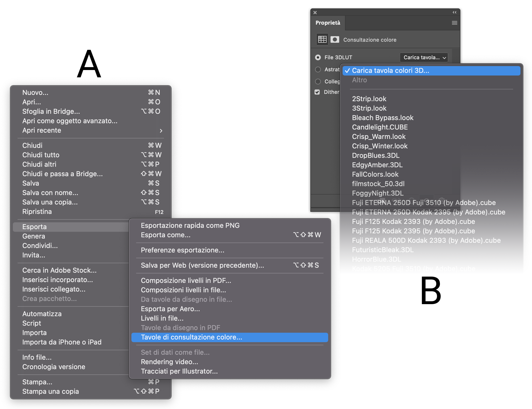532x409 pixels.
Task: Select Candlelight.CUBE from the LUT list
Action: [380, 127]
